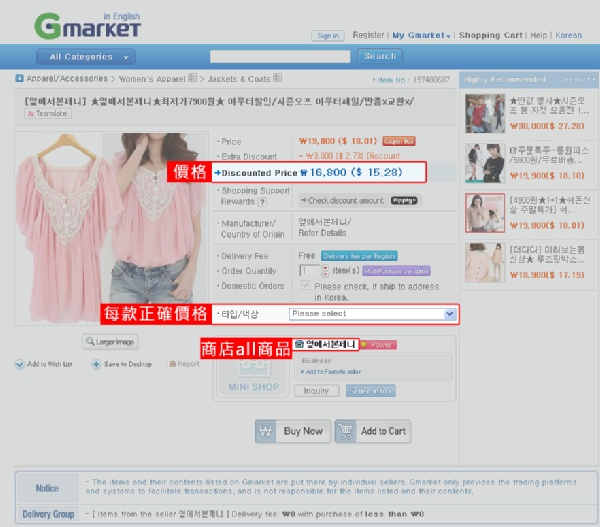Open the recommended item title priced ₩19,800
This screenshot has height=527, width=600.
point(549,205)
